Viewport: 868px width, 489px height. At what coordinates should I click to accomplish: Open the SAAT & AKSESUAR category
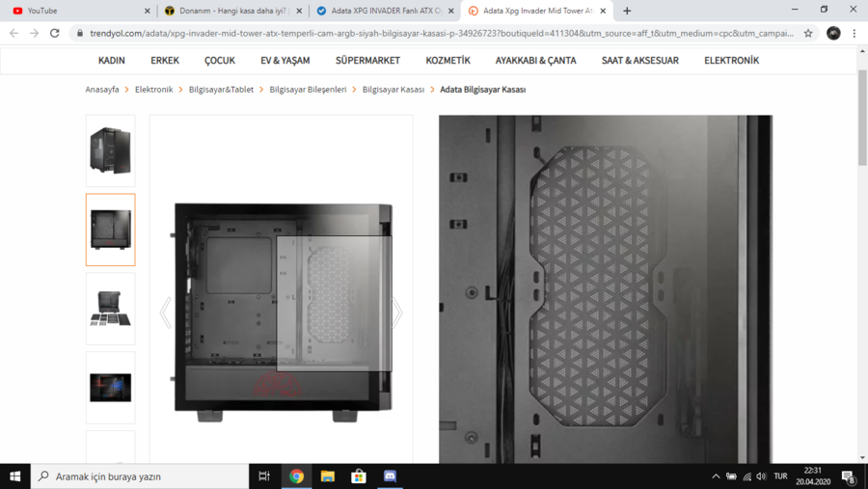point(640,61)
